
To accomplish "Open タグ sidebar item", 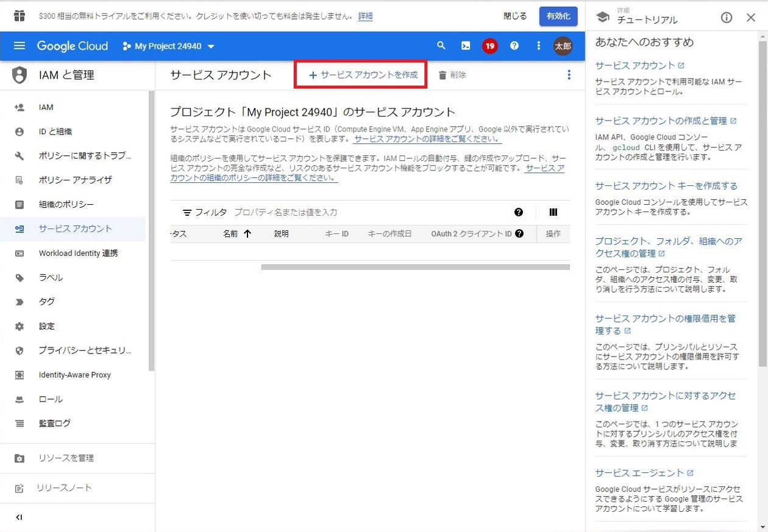I will coord(73,302).
